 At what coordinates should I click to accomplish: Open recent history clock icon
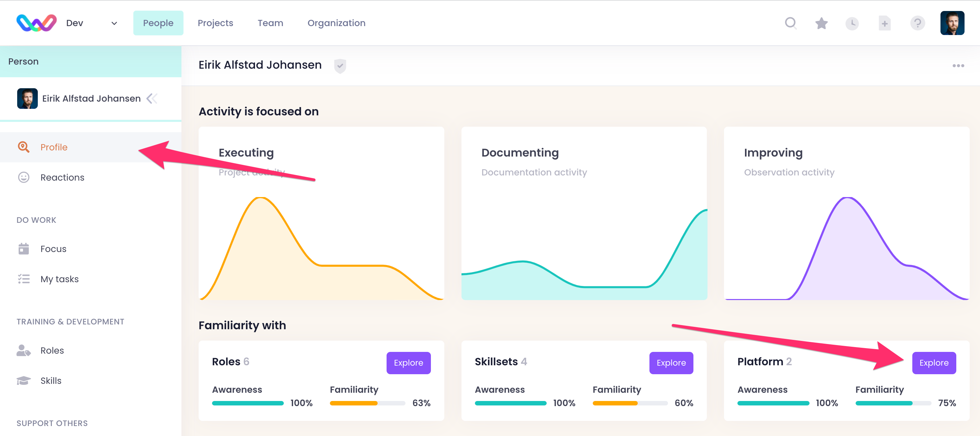click(852, 24)
